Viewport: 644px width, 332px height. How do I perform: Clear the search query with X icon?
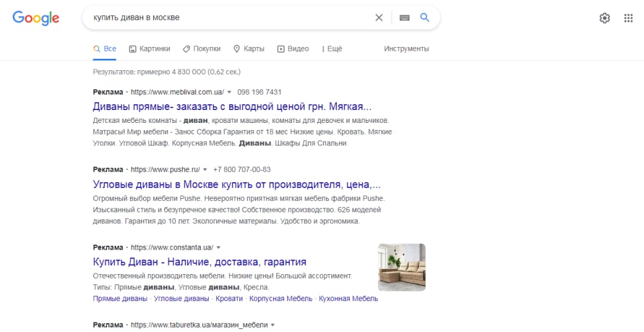tap(379, 17)
